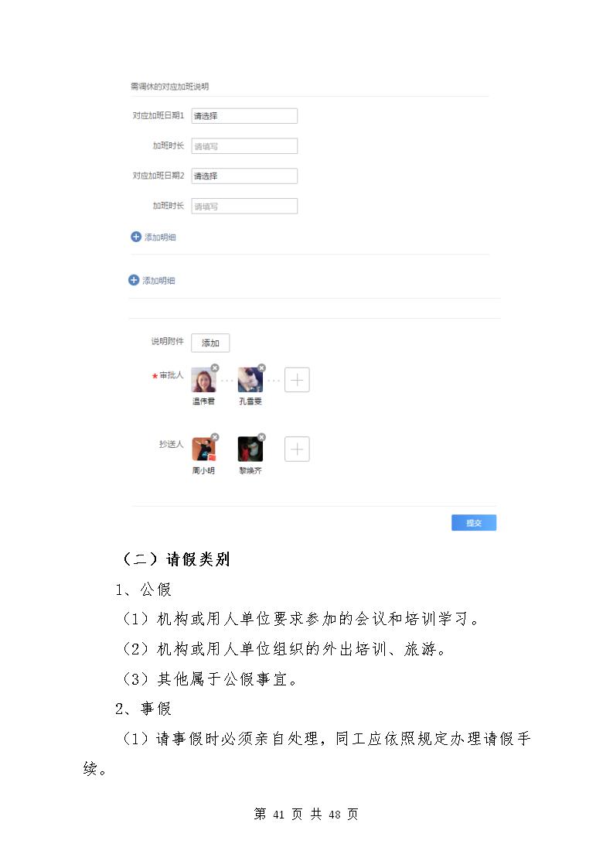Click the 添加 button next to 说明附件

coord(210,343)
